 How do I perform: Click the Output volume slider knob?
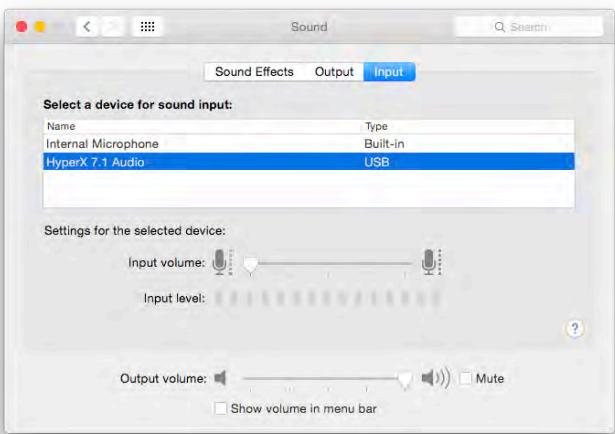tap(405, 380)
